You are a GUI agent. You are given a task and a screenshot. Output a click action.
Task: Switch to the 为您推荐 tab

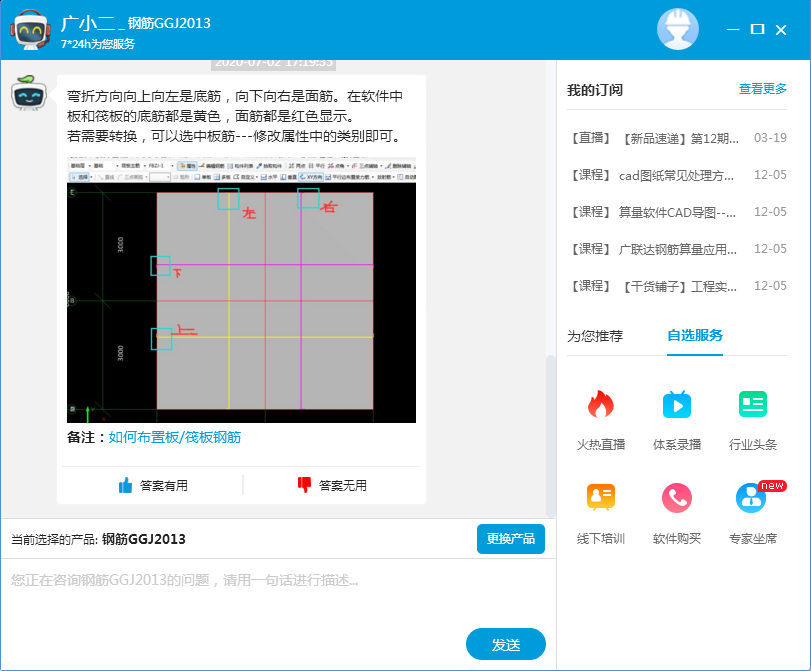coord(595,336)
